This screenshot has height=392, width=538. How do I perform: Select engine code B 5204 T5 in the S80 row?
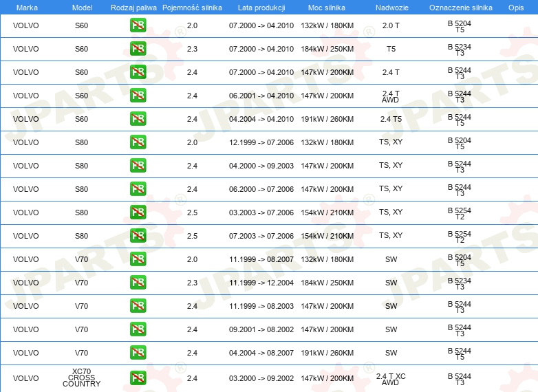pos(460,143)
